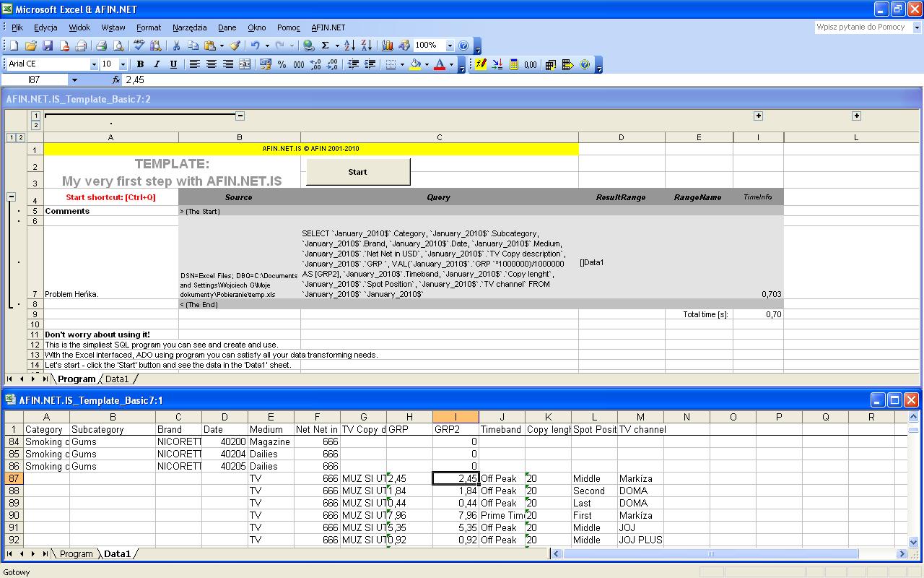Toggle outline level 1 button for columns
Viewport: 924px width, 578px height.
coord(35,116)
